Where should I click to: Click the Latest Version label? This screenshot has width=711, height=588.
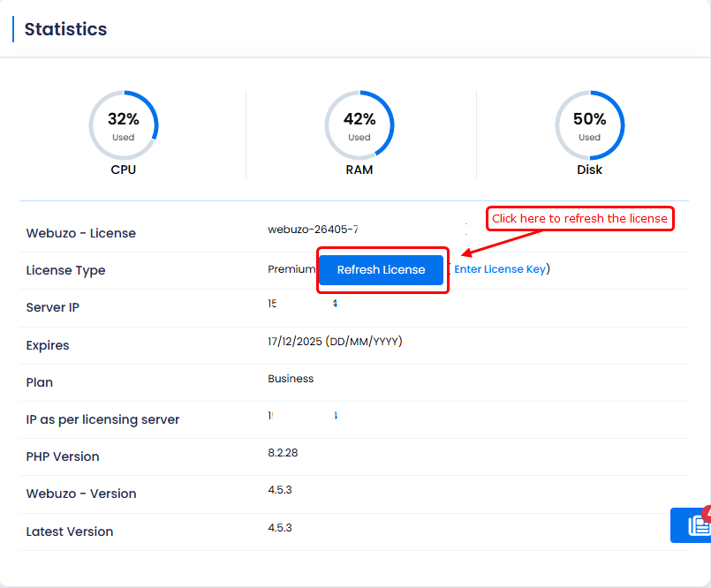(x=70, y=531)
